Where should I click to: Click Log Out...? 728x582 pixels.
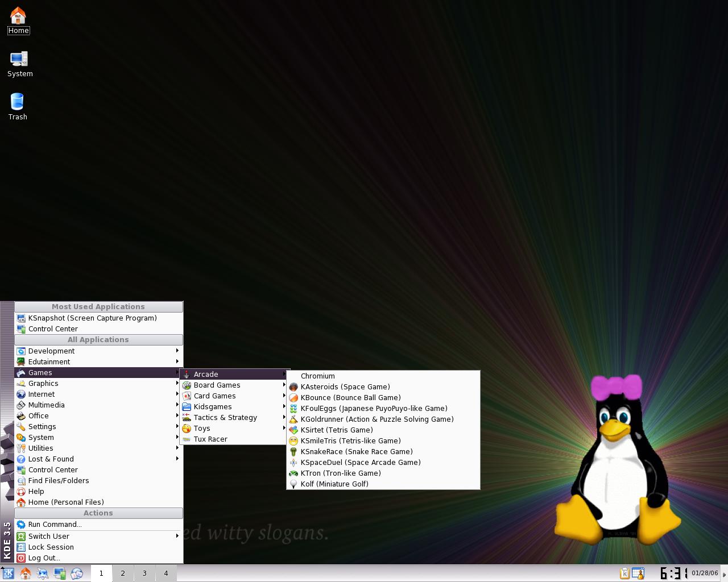(x=98, y=558)
